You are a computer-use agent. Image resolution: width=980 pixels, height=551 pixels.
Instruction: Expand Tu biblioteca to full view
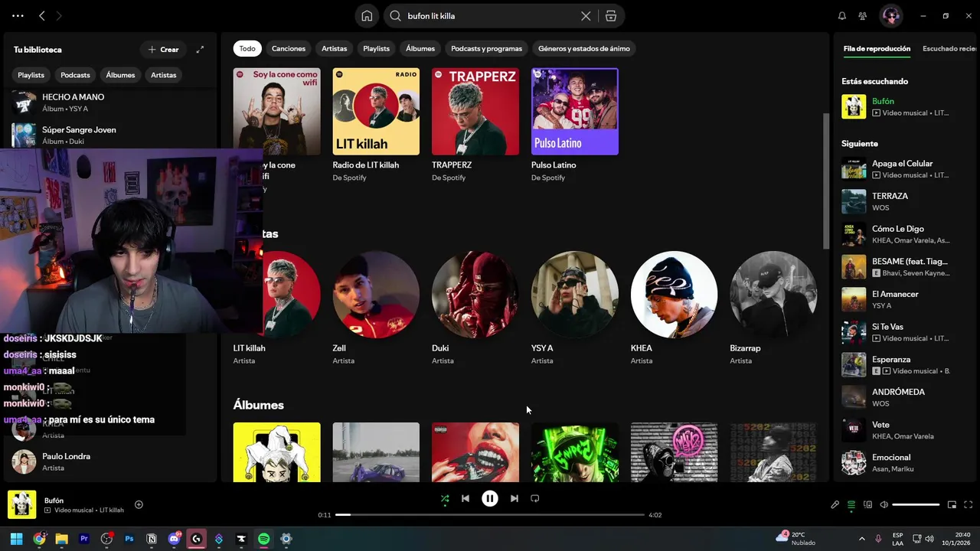[200, 50]
